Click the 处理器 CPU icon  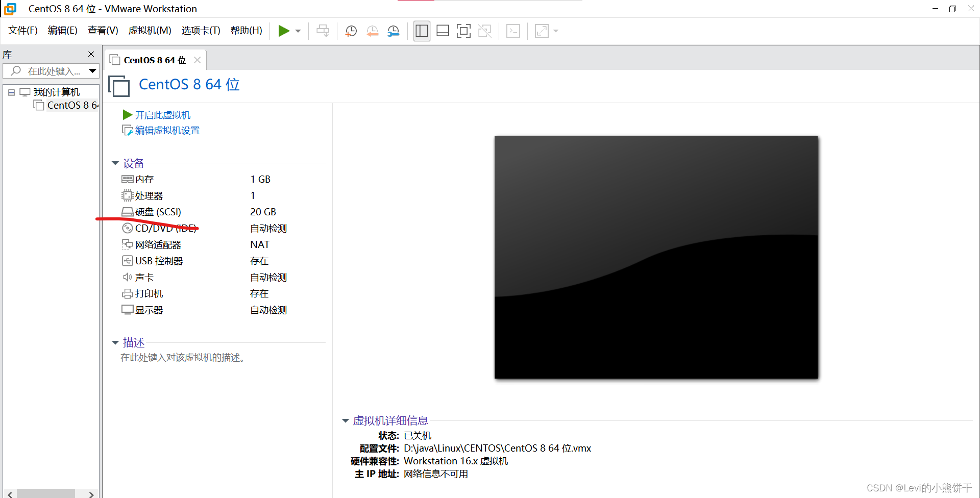pos(127,195)
